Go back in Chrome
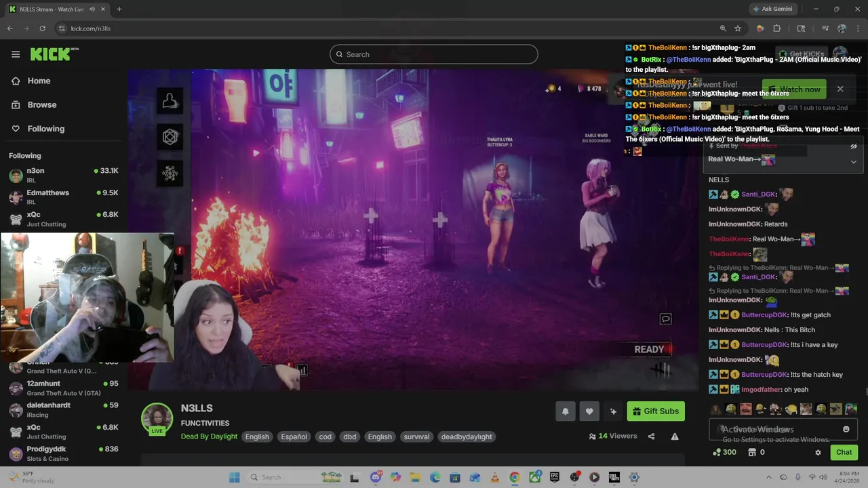 (x=10, y=28)
